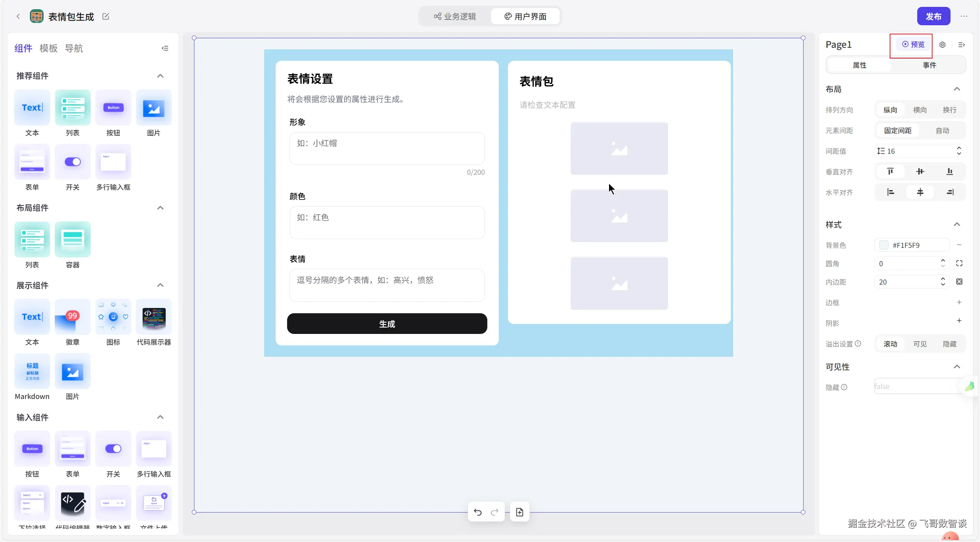Collapse the 推荐组件 section
Image resolution: width=980 pixels, height=542 pixels.
pyautogui.click(x=160, y=76)
